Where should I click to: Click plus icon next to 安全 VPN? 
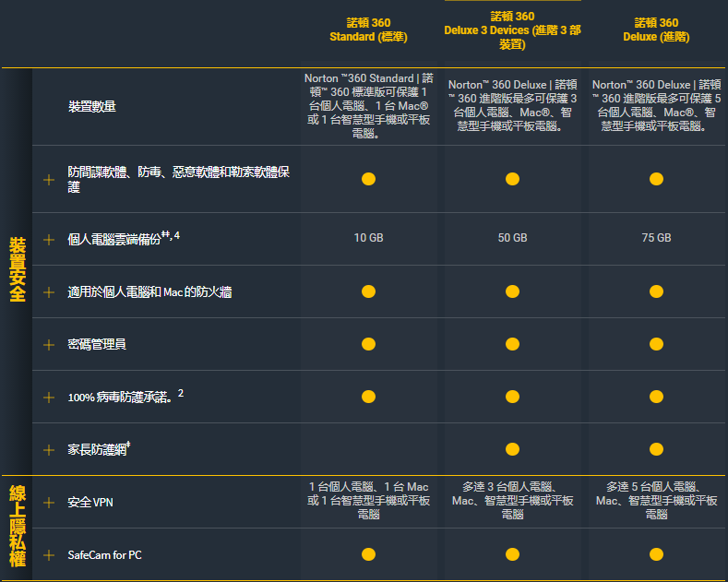[49, 503]
